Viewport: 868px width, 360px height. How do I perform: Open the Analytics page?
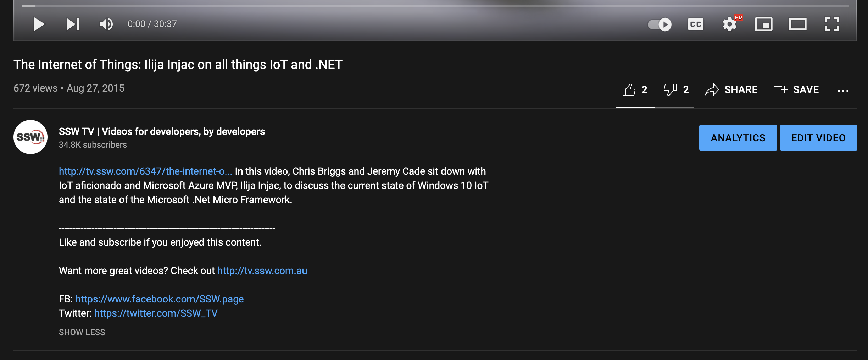(x=738, y=138)
